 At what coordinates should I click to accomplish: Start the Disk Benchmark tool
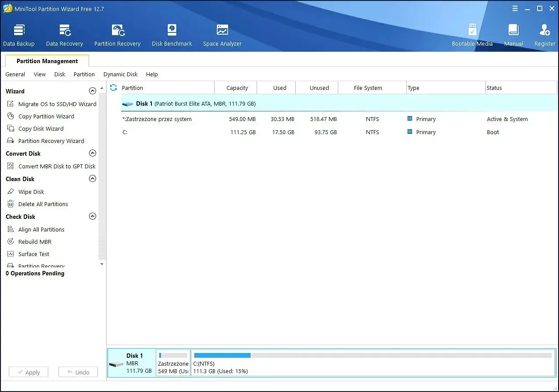[172, 35]
